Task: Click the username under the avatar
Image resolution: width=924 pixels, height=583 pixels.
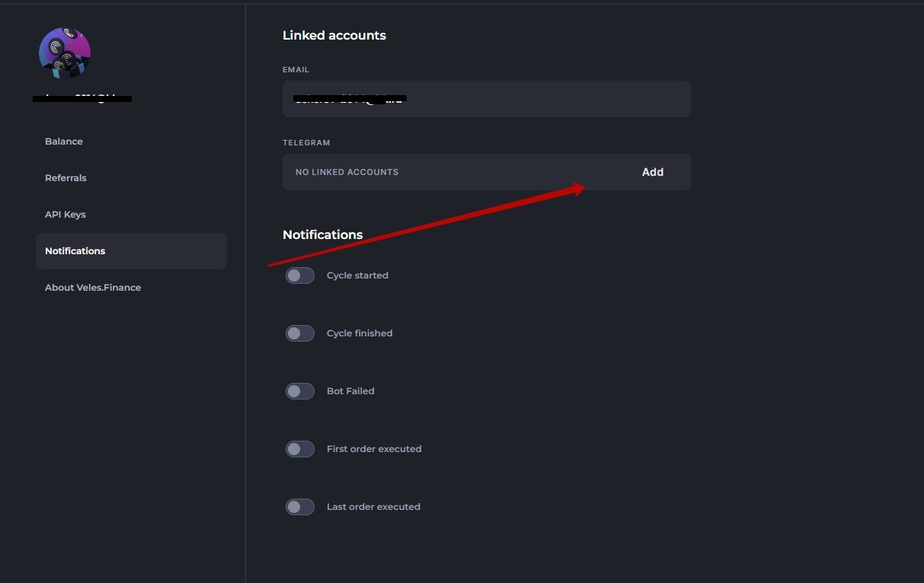Action: click(x=82, y=98)
